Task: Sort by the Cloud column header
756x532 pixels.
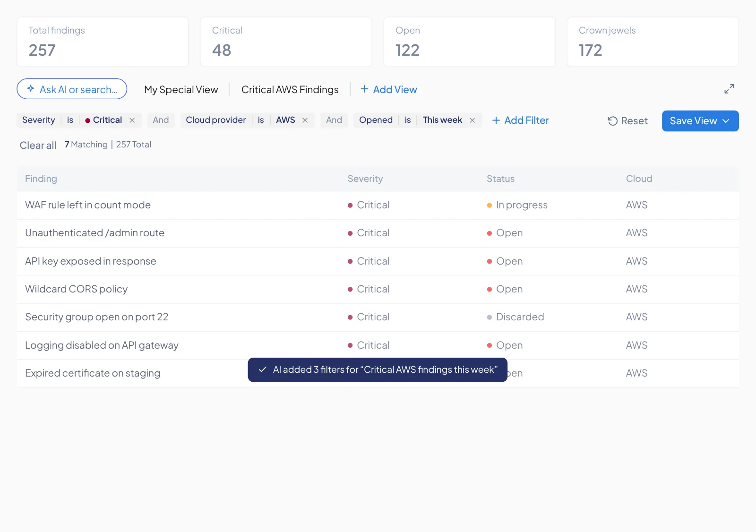Action: click(x=639, y=179)
